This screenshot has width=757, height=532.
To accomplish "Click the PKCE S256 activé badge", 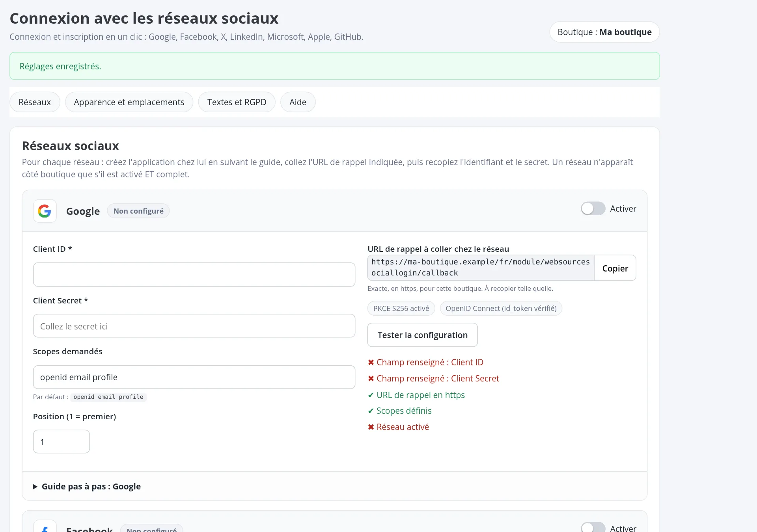I will click(401, 308).
